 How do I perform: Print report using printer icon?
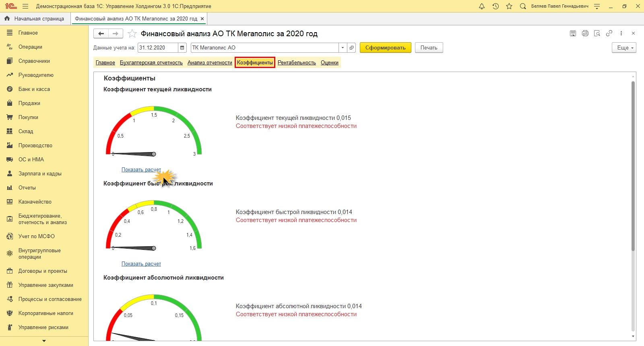(x=585, y=33)
